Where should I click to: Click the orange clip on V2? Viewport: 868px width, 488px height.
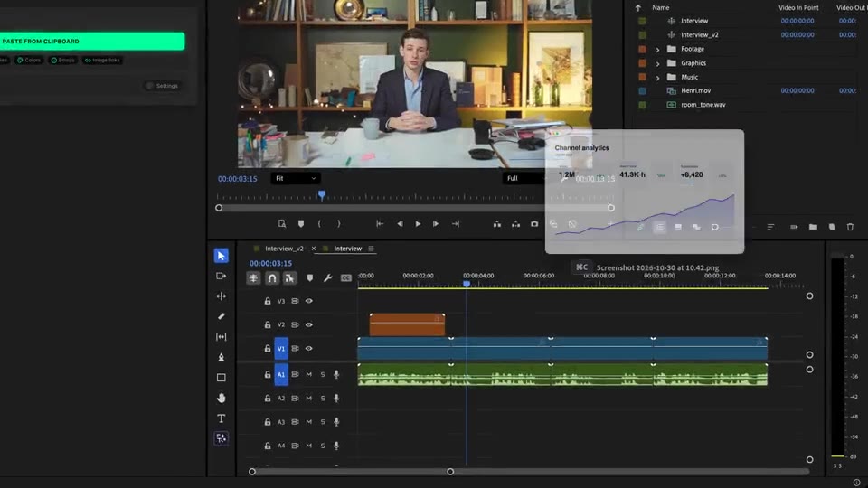pos(407,324)
